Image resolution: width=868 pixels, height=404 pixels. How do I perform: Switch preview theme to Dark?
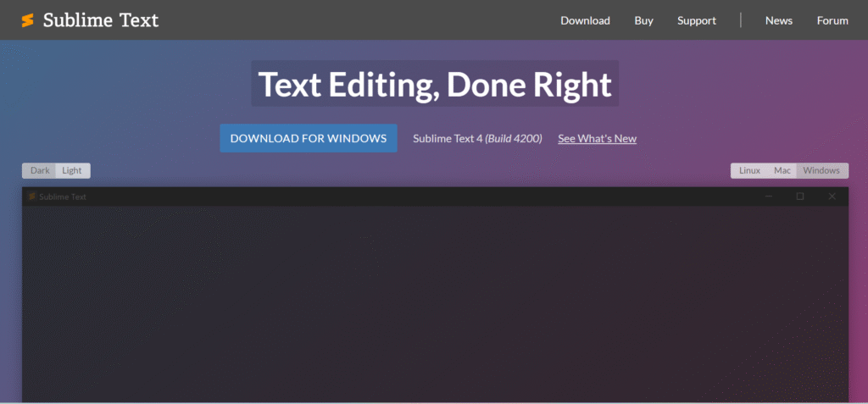pyautogui.click(x=40, y=170)
